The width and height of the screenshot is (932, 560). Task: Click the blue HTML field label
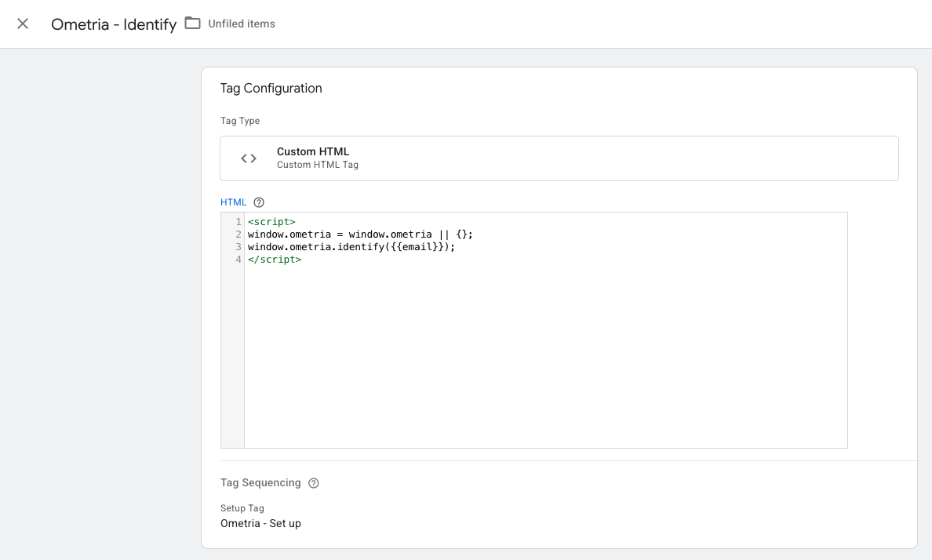(x=233, y=202)
